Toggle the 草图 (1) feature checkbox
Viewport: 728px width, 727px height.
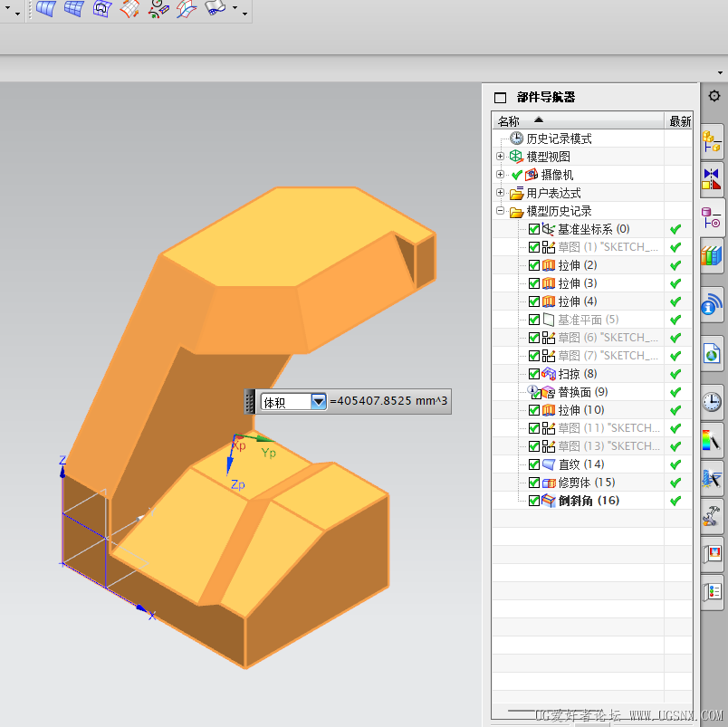534,247
